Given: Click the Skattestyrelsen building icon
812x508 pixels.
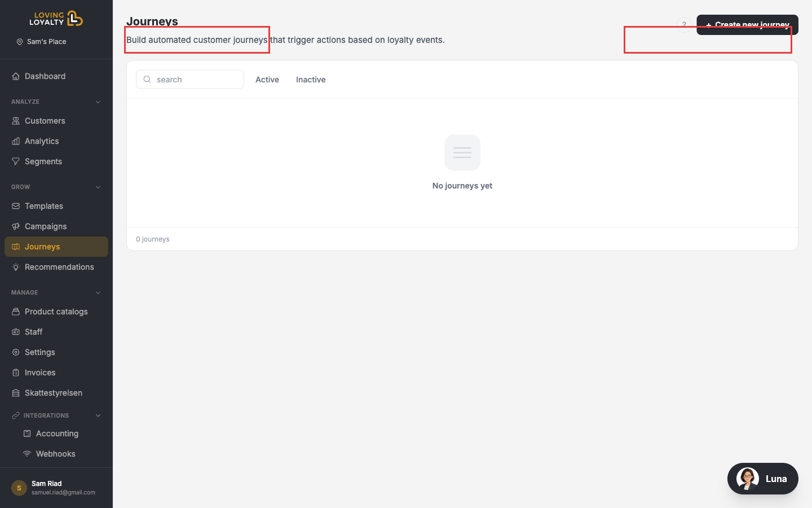Looking at the screenshot, I should 16,393.
